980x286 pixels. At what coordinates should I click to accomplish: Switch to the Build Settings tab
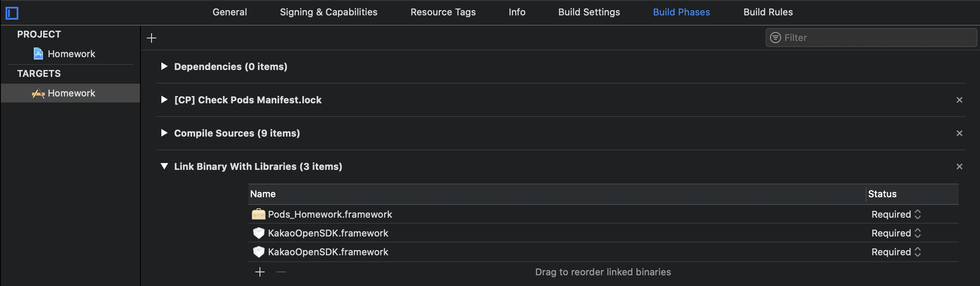point(589,12)
